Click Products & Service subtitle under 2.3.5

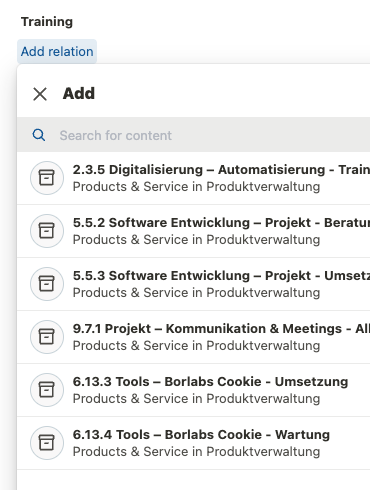(x=196, y=187)
